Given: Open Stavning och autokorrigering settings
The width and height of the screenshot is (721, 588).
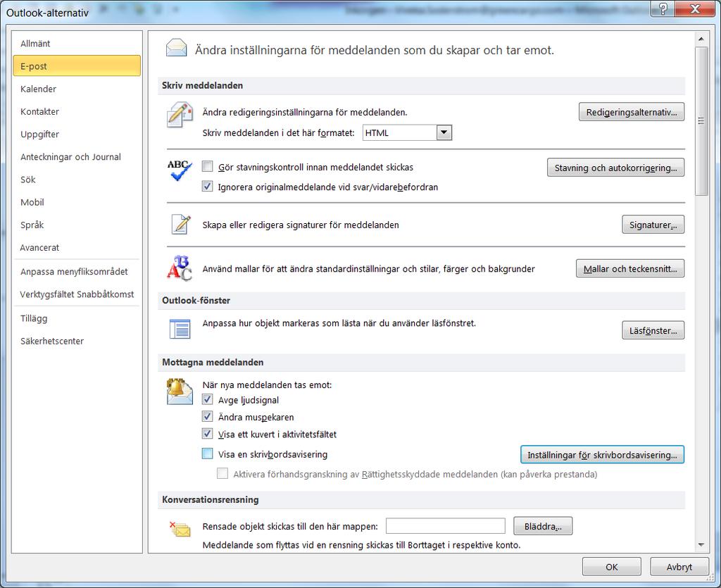Looking at the screenshot, I should pos(615,168).
